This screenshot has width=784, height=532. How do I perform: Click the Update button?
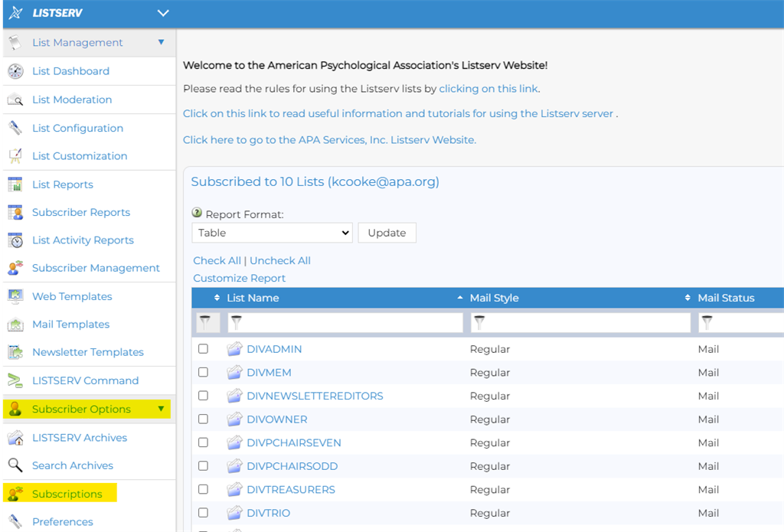tap(387, 233)
